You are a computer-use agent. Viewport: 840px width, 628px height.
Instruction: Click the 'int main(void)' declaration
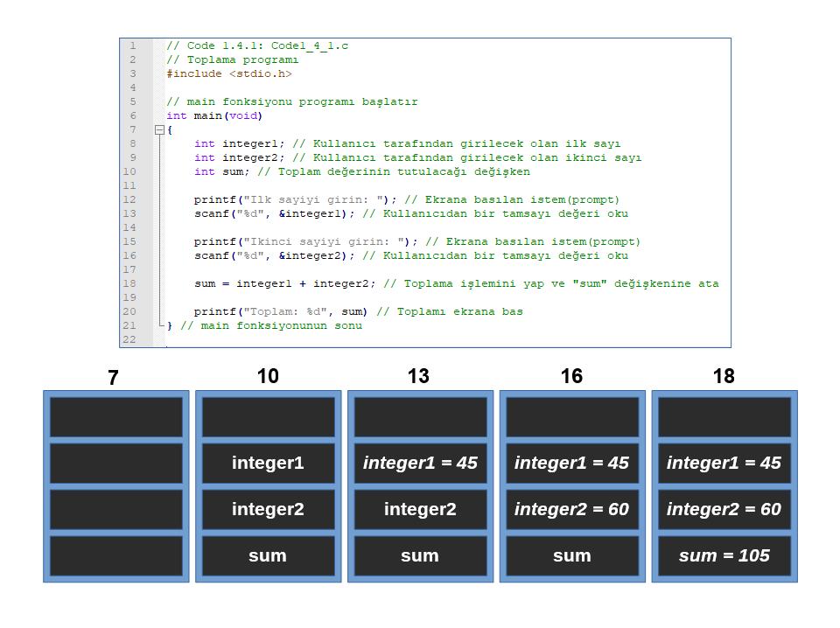point(214,115)
